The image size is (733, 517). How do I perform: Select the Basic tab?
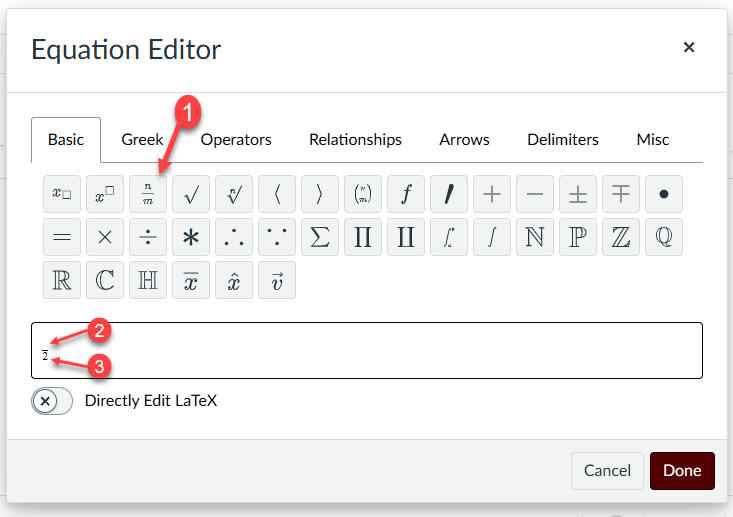pyautogui.click(x=66, y=140)
